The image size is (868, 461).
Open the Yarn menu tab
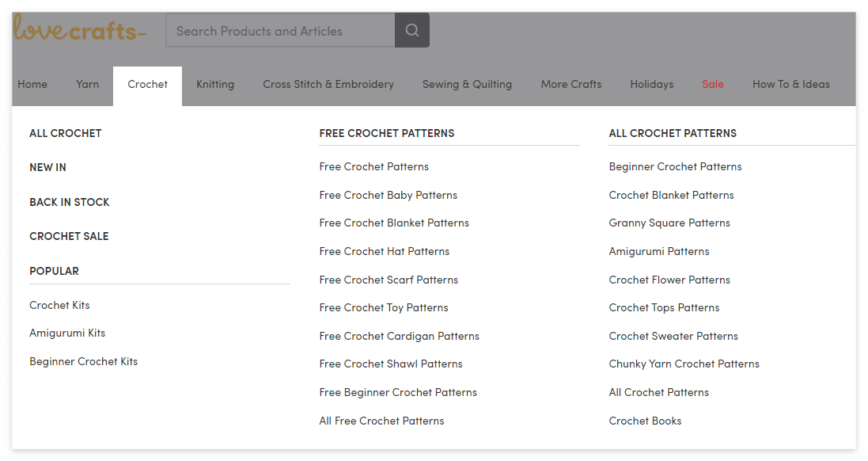click(87, 84)
